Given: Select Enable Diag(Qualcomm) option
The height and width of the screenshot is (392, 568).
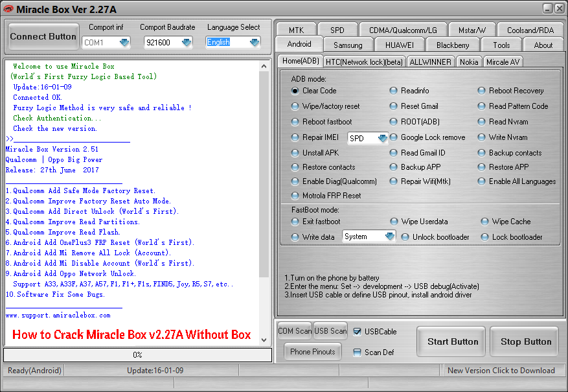Looking at the screenshot, I should 295,181.
